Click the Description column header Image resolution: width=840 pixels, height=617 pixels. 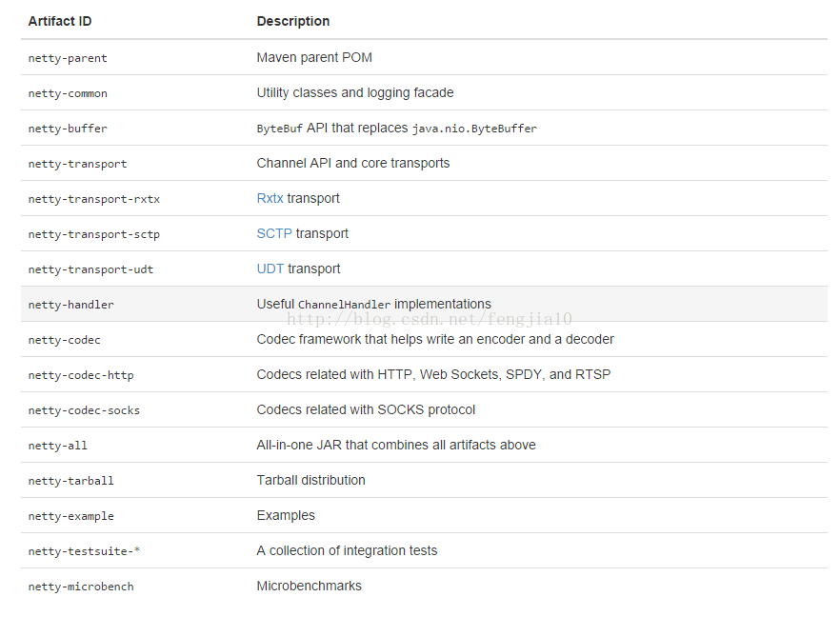pyautogui.click(x=293, y=21)
